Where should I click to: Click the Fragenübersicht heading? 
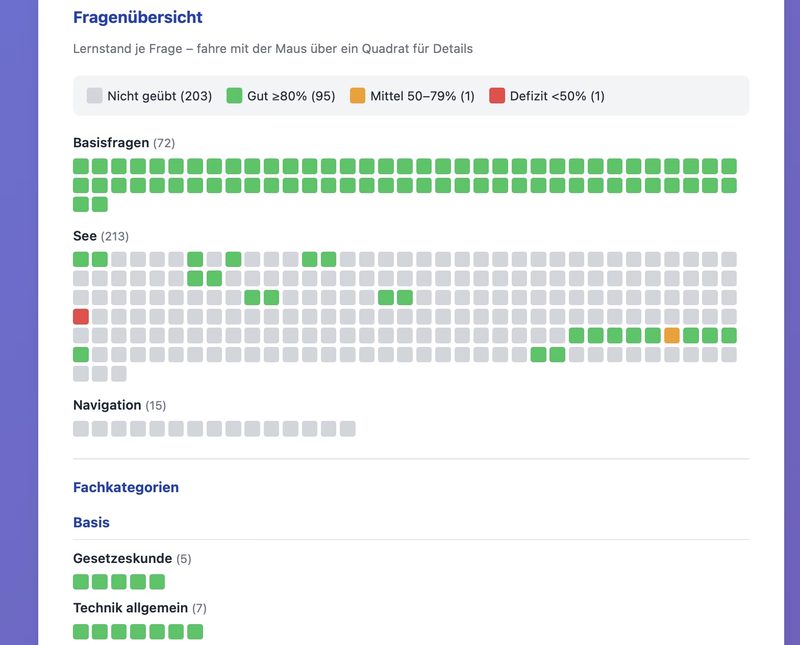(138, 17)
